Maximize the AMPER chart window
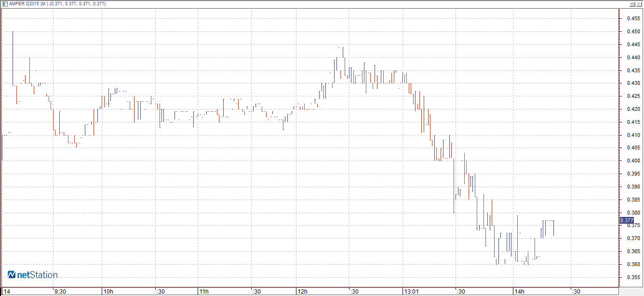Screen dimensions: 644x296 coord(632,3)
